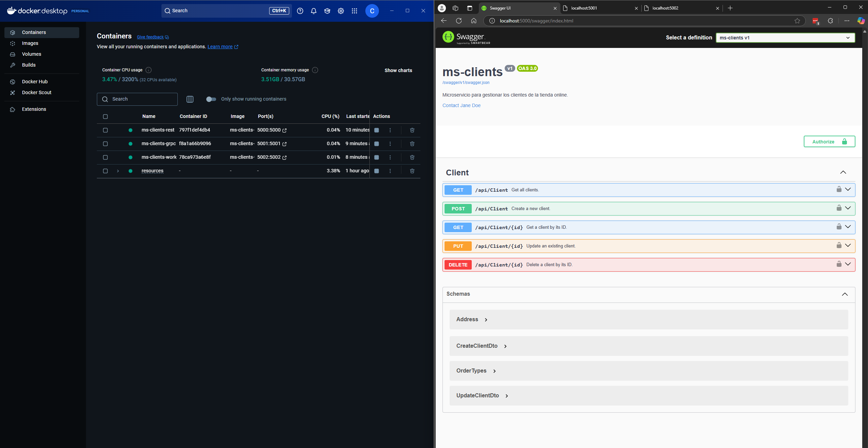Check the ms-clients-rest row checkbox
This screenshot has height=448, width=868.
point(105,130)
